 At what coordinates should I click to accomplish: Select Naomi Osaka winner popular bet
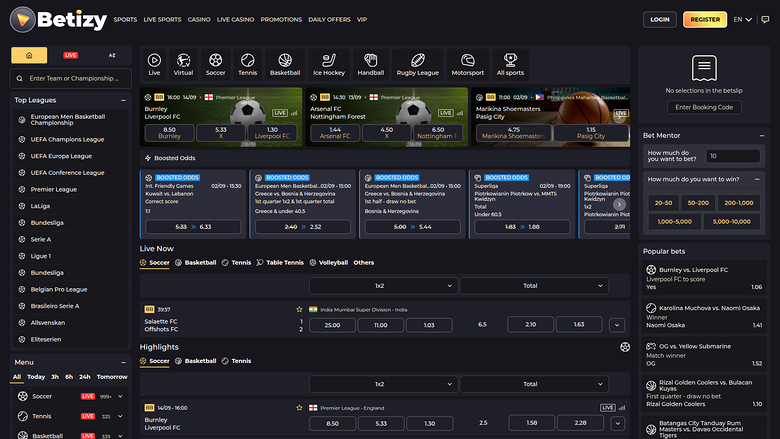(703, 317)
